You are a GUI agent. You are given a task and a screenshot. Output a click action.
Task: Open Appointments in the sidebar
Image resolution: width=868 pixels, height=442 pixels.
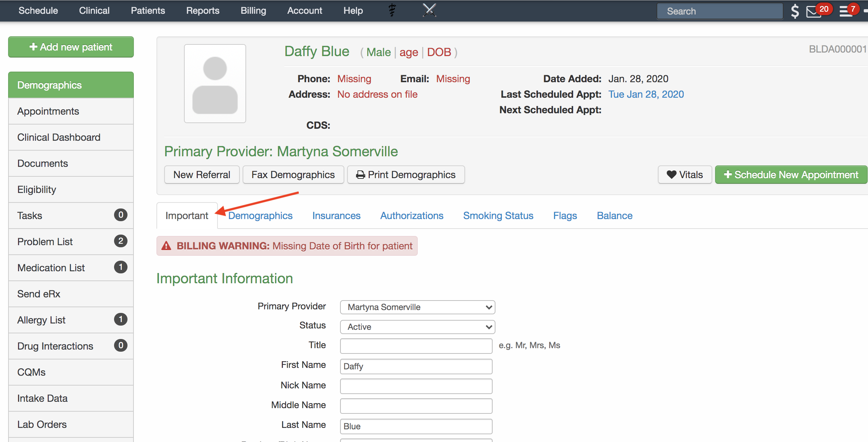(71, 111)
